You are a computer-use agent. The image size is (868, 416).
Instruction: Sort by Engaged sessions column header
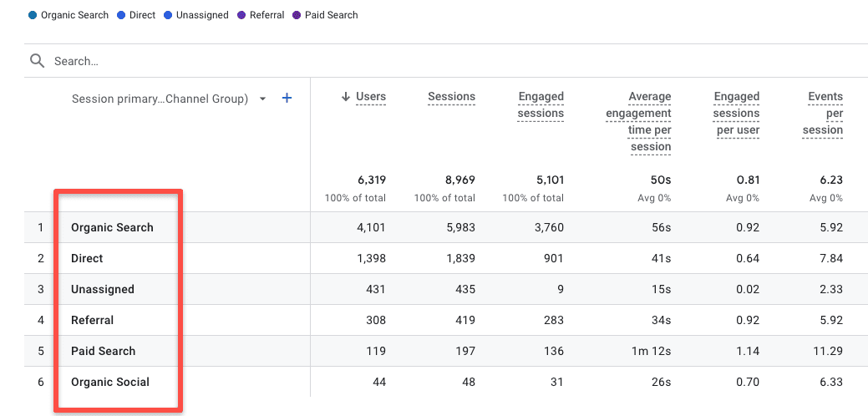click(541, 105)
